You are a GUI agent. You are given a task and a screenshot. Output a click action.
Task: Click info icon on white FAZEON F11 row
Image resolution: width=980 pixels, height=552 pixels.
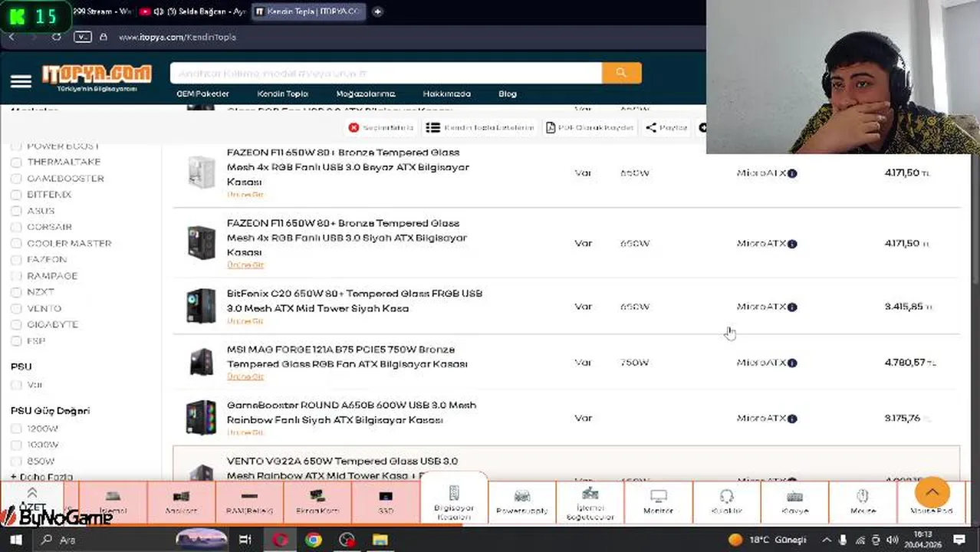(792, 173)
